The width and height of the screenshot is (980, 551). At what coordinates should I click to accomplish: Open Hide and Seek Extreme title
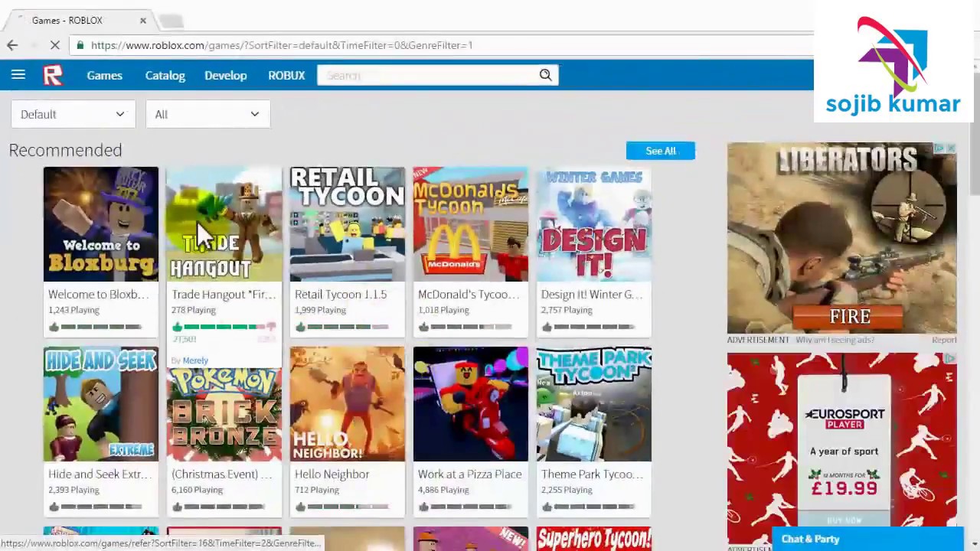tap(99, 474)
